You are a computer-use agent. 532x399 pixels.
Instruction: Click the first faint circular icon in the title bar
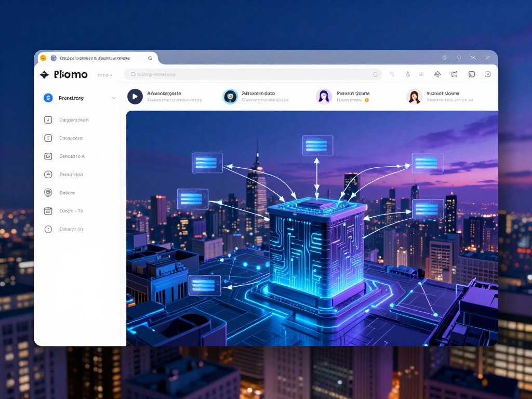(444, 58)
